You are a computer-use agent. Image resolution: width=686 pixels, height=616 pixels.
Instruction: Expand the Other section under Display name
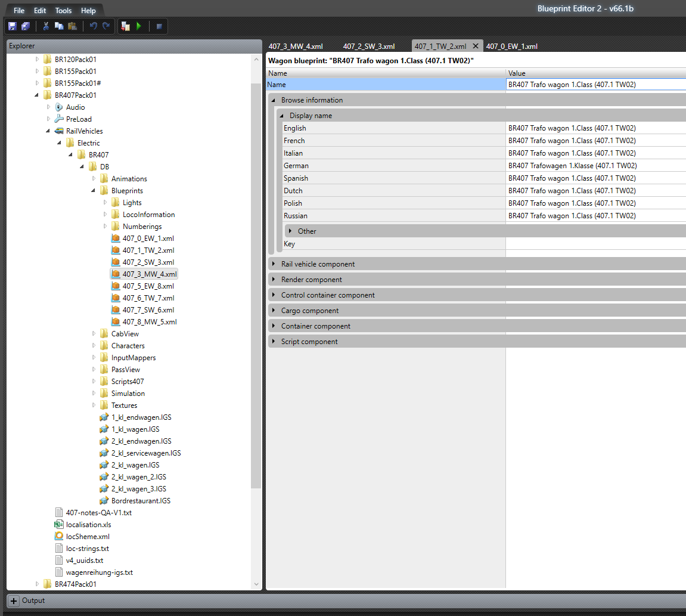(x=290, y=231)
